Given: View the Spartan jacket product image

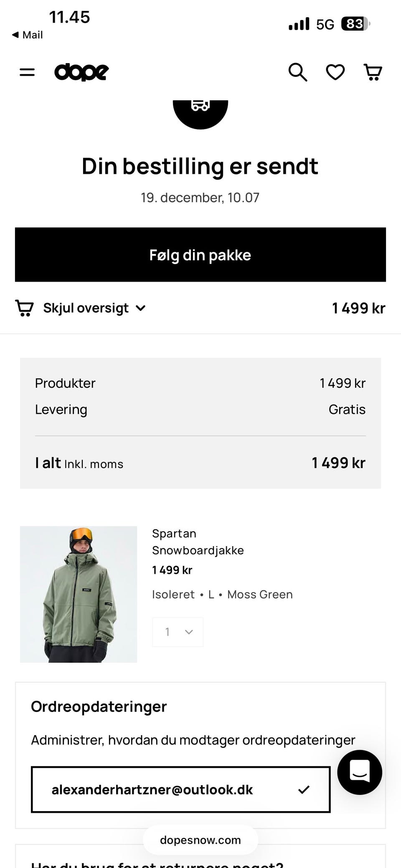Looking at the screenshot, I should pos(79,594).
